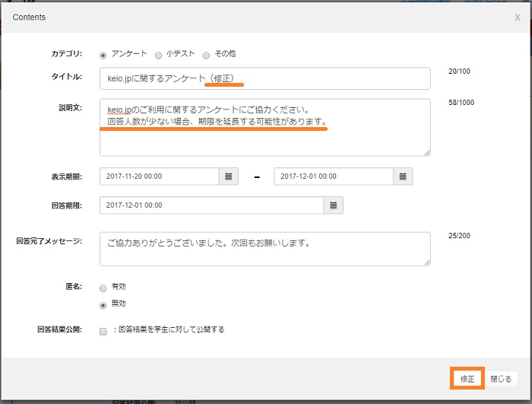The height and width of the screenshot is (404, 532).
Task: Focus the 回答期限 date field
Action: click(x=211, y=205)
